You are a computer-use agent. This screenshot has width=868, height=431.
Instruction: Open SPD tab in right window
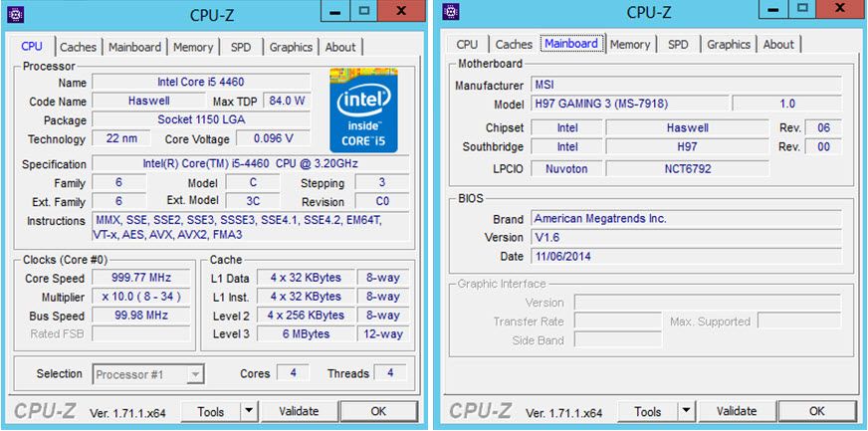(x=678, y=44)
